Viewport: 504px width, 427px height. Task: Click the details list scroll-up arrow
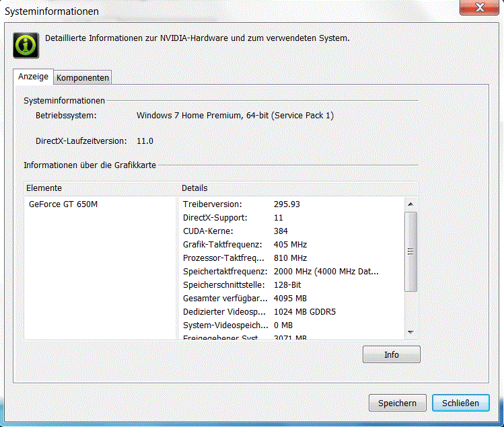[x=410, y=204]
